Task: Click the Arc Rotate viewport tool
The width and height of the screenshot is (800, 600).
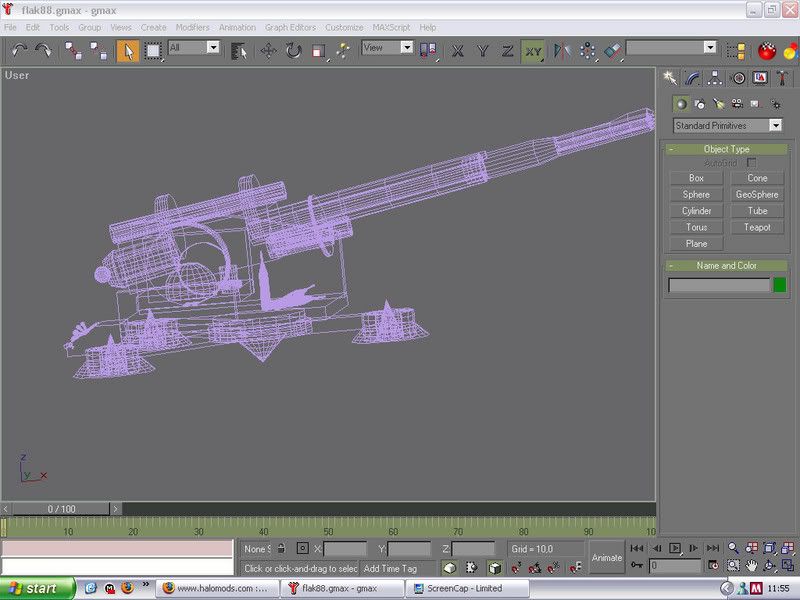Action: [x=769, y=565]
